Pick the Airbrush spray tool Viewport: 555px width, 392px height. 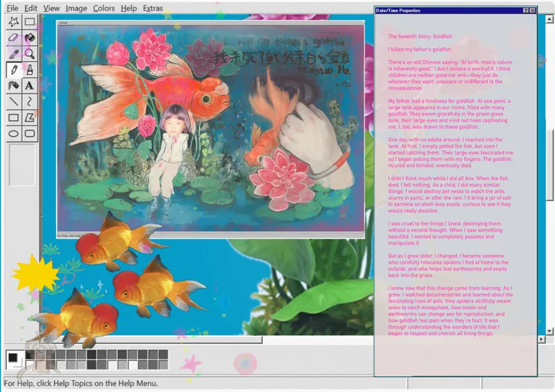coord(13,85)
